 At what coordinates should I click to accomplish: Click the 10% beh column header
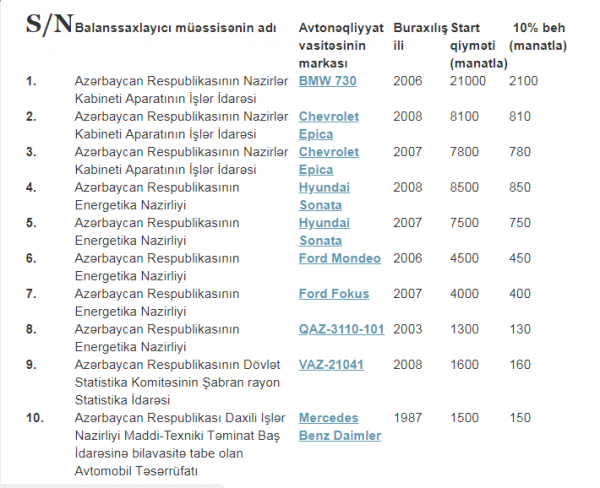538,37
